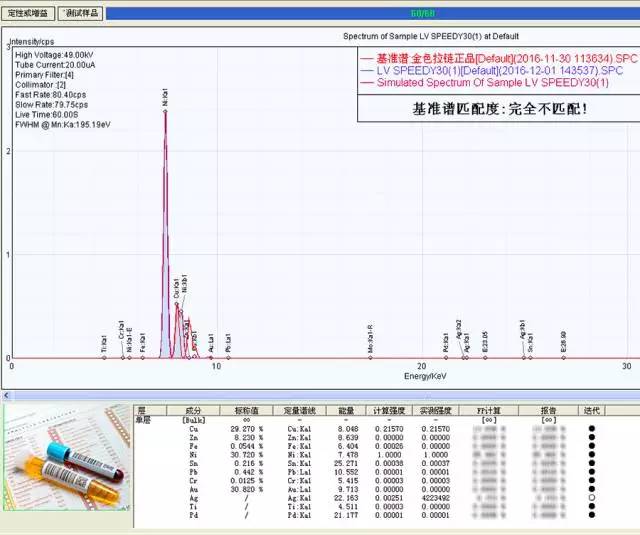Click the 60/60 progress bar
This screenshot has height=535, width=640.
coord(373,13)
